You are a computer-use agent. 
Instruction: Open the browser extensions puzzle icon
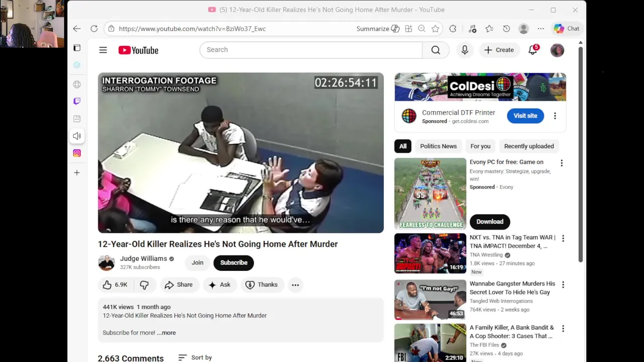click(453, 29)
